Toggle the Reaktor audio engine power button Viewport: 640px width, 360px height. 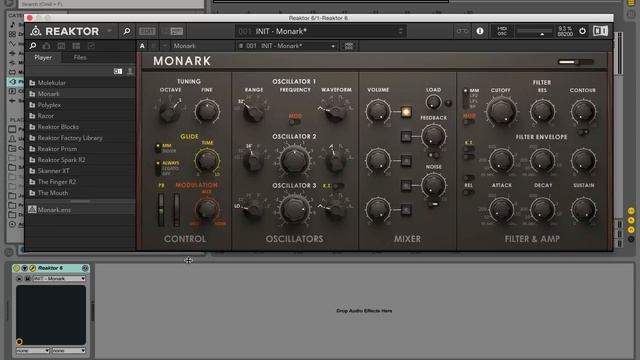(582, 31)
